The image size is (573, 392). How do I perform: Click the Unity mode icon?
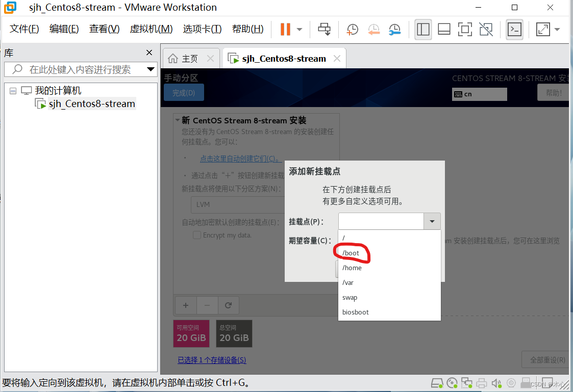click(486, 29)
